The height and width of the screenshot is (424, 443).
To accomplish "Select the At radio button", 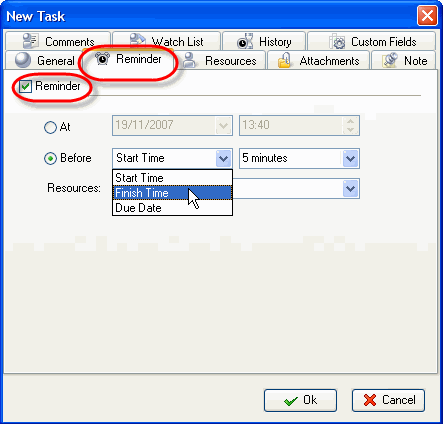I will [50, 127].
